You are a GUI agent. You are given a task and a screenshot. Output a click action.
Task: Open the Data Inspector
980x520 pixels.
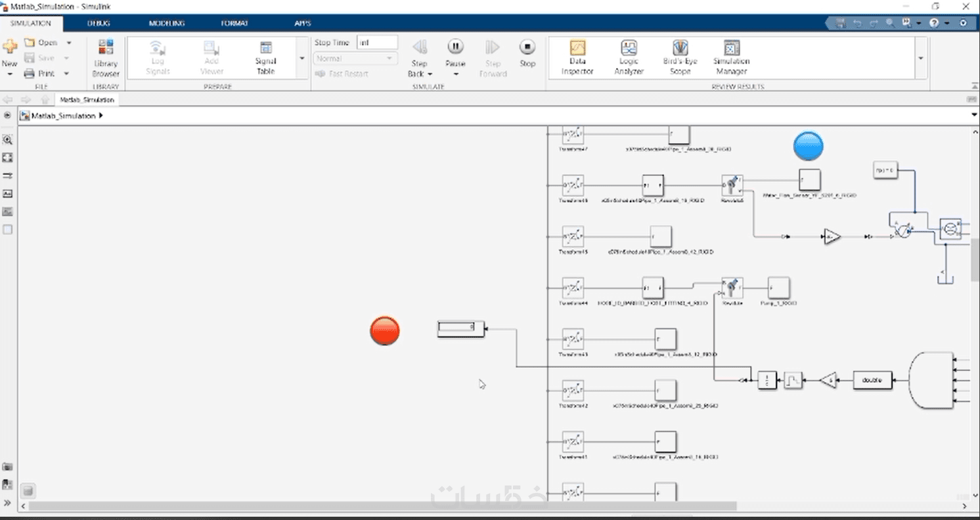(x=577, y=58)
